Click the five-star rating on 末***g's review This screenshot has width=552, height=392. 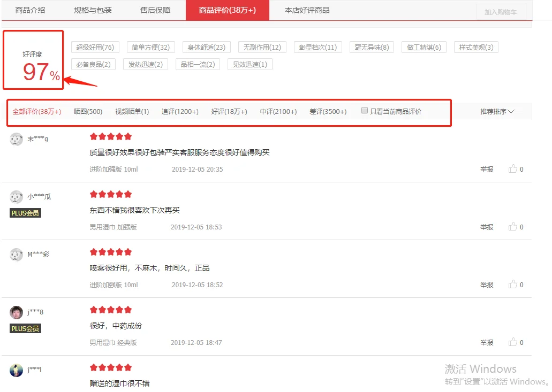coord(110,136)
